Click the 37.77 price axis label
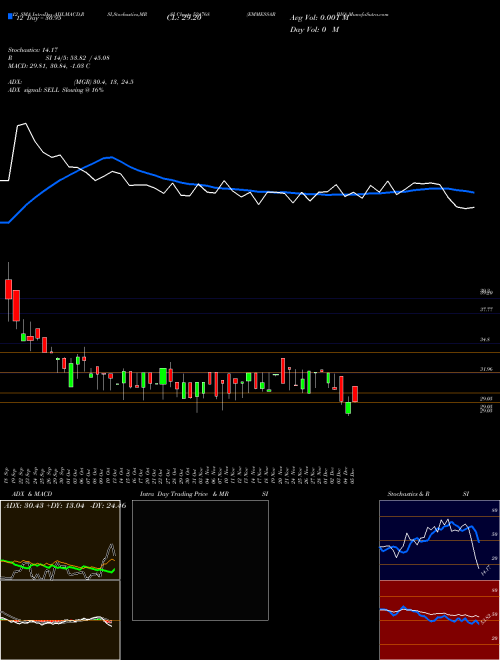The width and height of the screenshot is (500, 660). [486, 309]
